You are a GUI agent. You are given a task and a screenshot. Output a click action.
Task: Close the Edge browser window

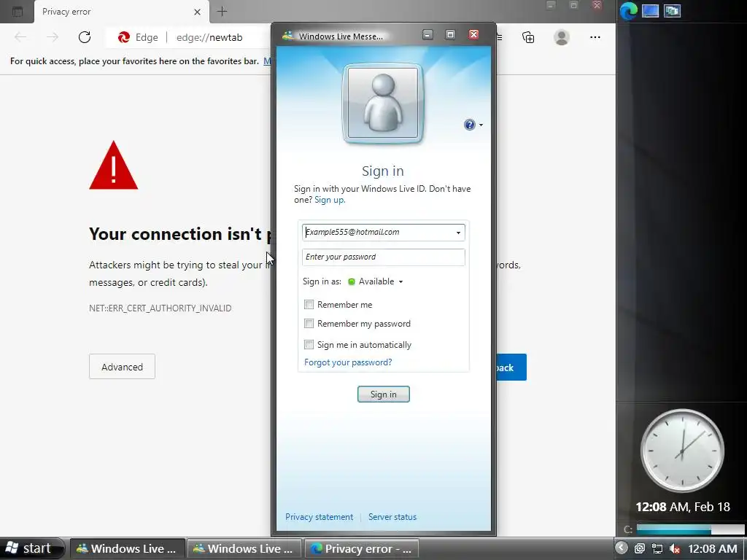(x=597, y=5)
